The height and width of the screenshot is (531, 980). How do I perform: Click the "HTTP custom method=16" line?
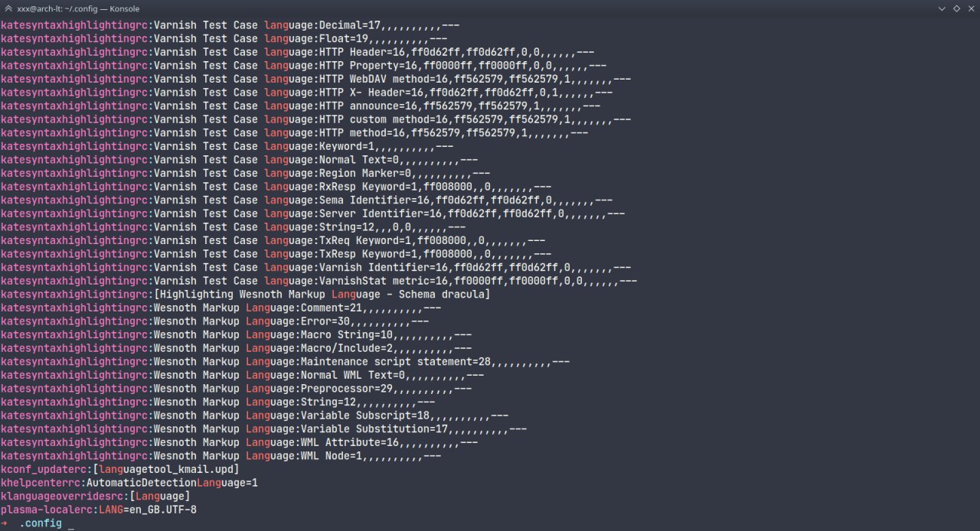click(315, 119)
